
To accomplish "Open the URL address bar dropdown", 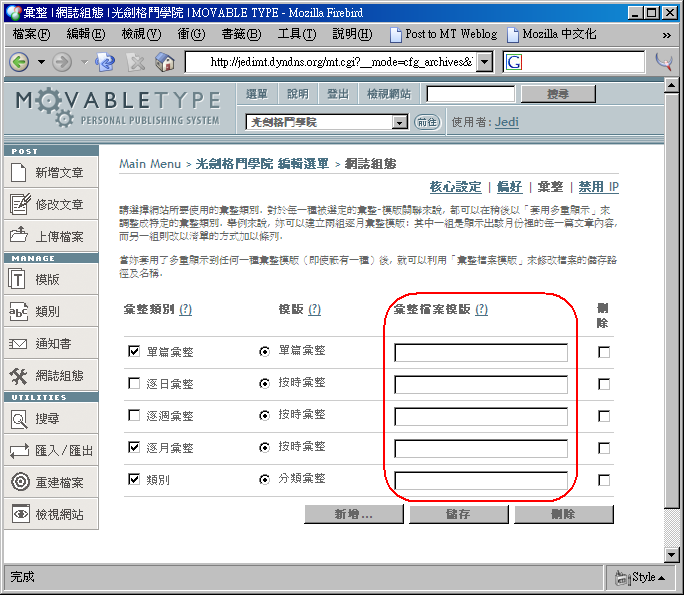I will pyautogui.click(x=484, y=62).
